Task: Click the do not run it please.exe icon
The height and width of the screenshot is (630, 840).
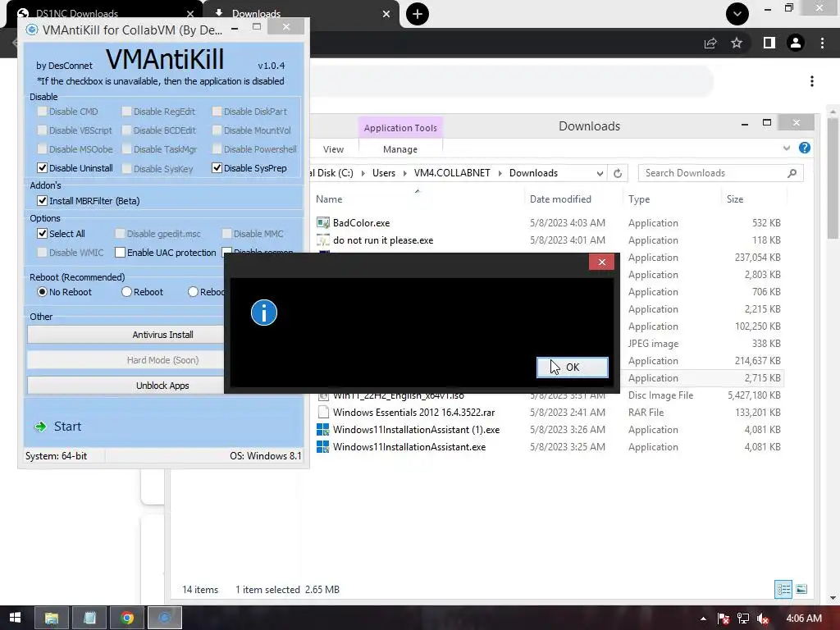Action: [323, 240]
